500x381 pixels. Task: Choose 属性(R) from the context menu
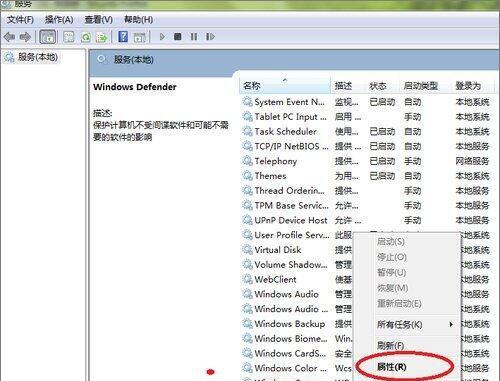click(392, 367)
